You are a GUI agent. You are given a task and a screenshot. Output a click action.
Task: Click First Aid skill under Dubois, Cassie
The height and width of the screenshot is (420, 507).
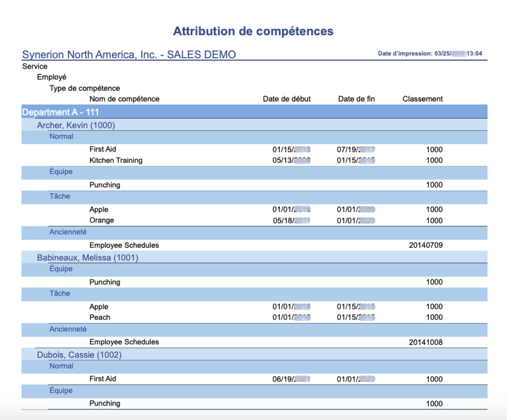pos(103,379)
